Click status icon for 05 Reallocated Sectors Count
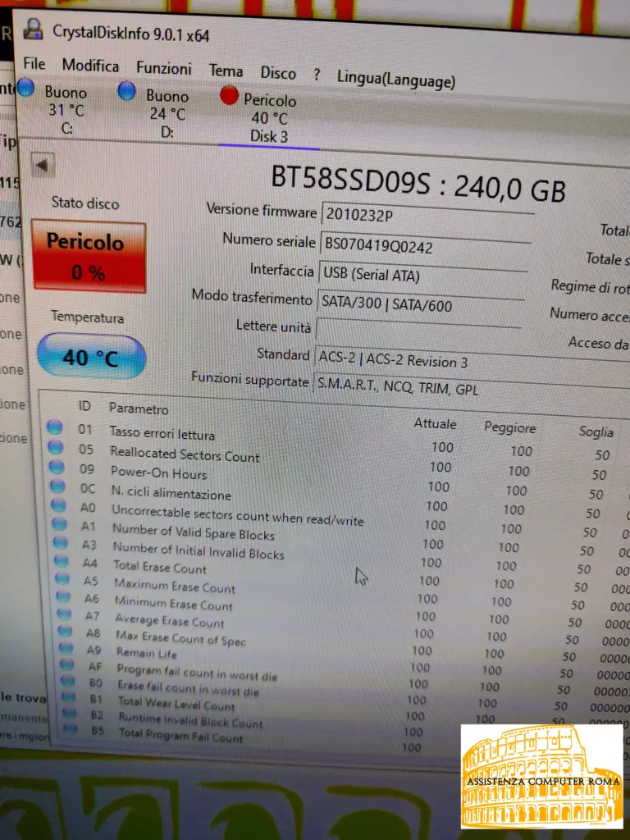Image resolution: width=630 pixels, height=840 pixels. coord(56,447)
